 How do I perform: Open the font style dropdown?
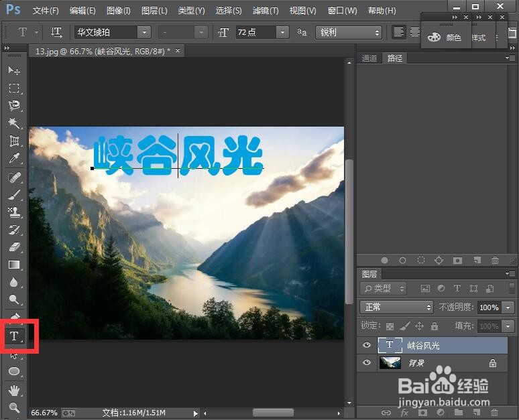pos(201,32)
